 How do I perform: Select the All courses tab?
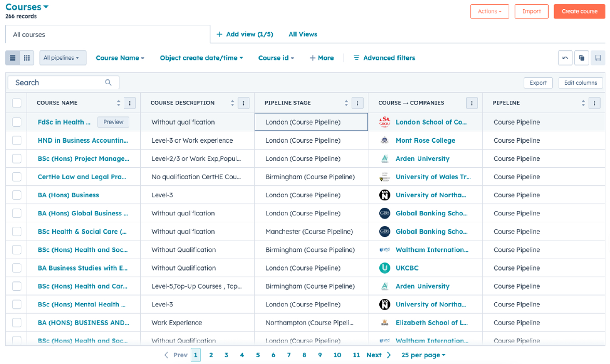pyautogui.click(x=29, y=35)
